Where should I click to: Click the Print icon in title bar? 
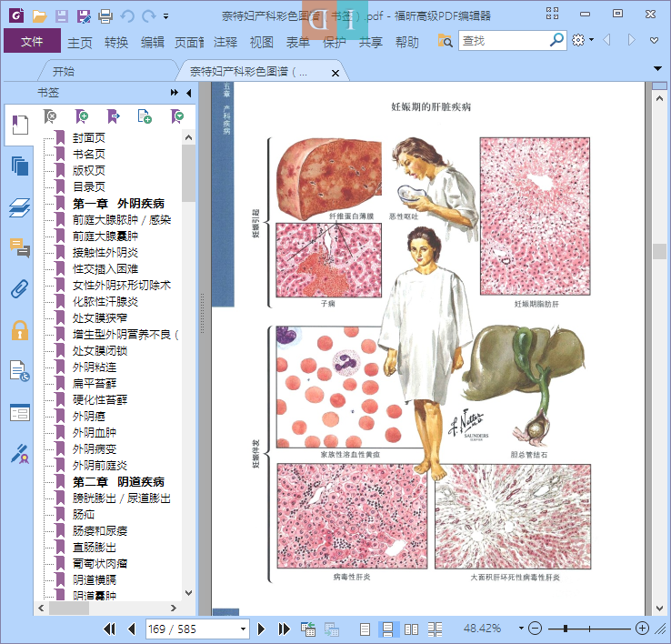(x=105, y=16)
